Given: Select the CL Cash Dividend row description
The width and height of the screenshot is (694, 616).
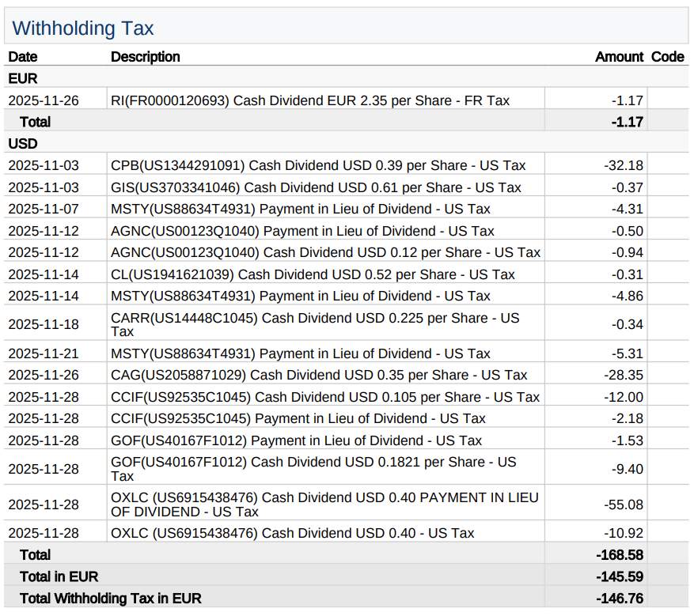Looking at the screenshot, I should [313, 274].
